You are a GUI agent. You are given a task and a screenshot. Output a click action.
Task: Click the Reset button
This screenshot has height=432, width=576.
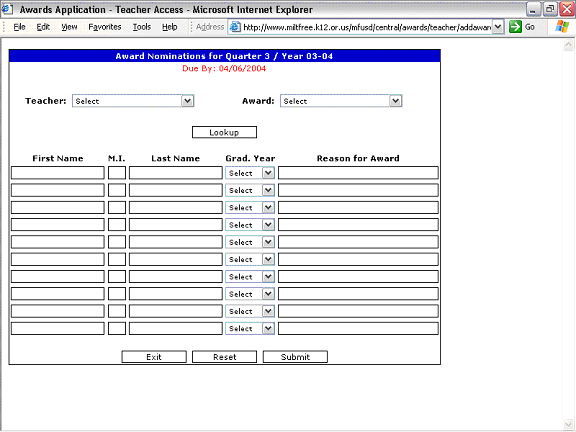click(224, 357)
